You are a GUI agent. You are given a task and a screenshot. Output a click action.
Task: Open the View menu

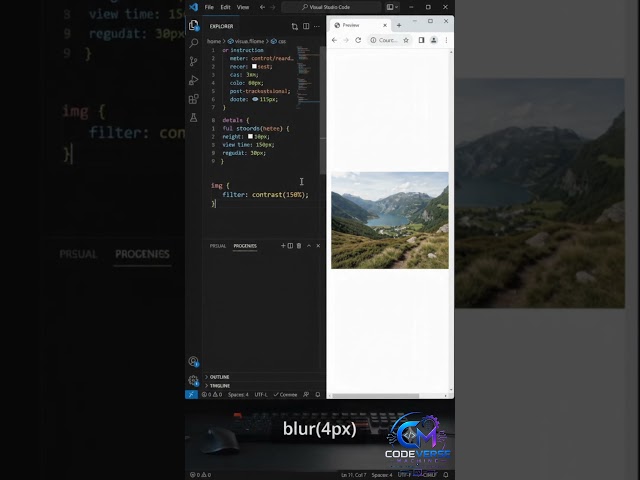[x=243, y=7]
